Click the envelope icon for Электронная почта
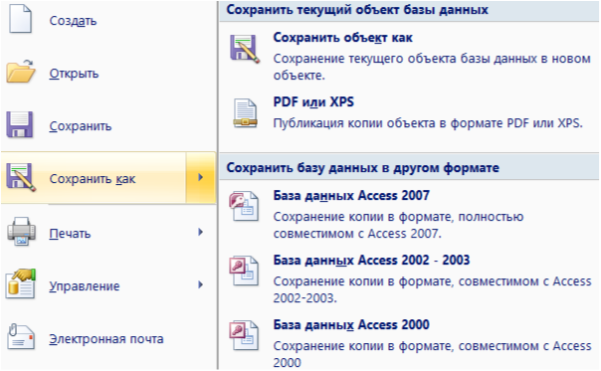601x371 pixels. (21, 337)
